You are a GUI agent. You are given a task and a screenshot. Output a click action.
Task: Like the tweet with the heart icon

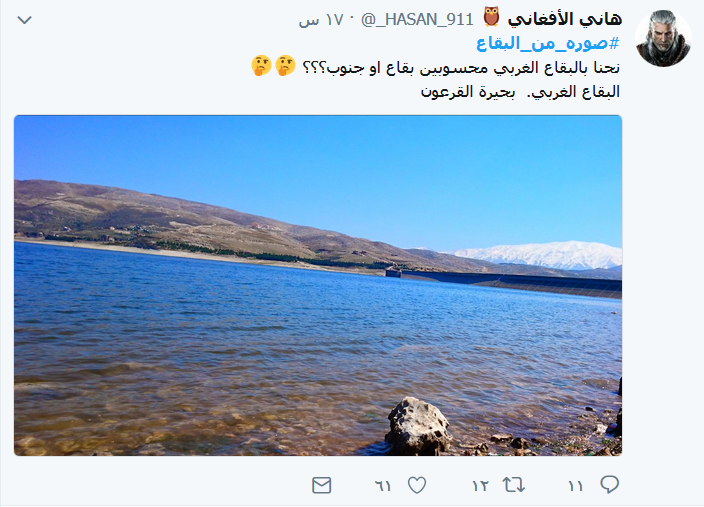click(417, 485)
